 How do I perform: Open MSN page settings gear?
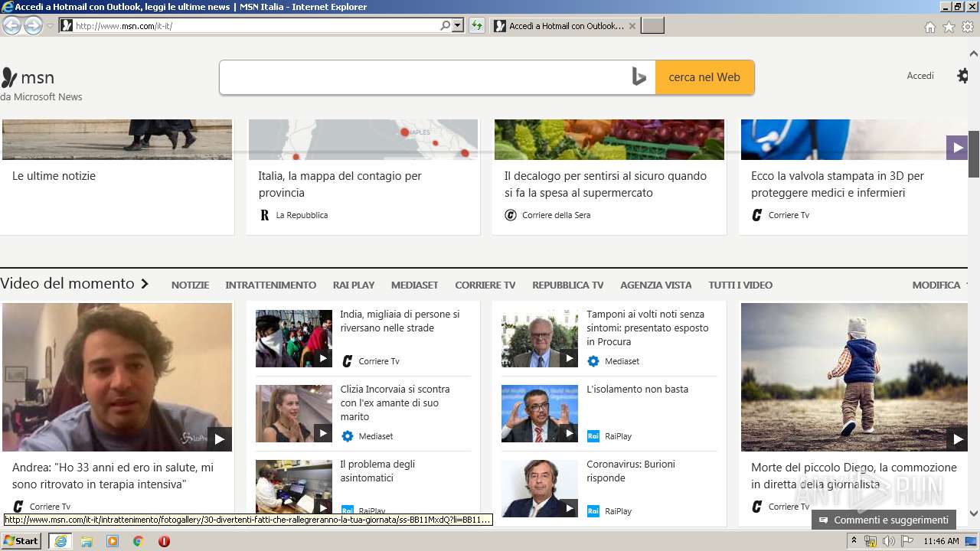[x=962, y=76]
